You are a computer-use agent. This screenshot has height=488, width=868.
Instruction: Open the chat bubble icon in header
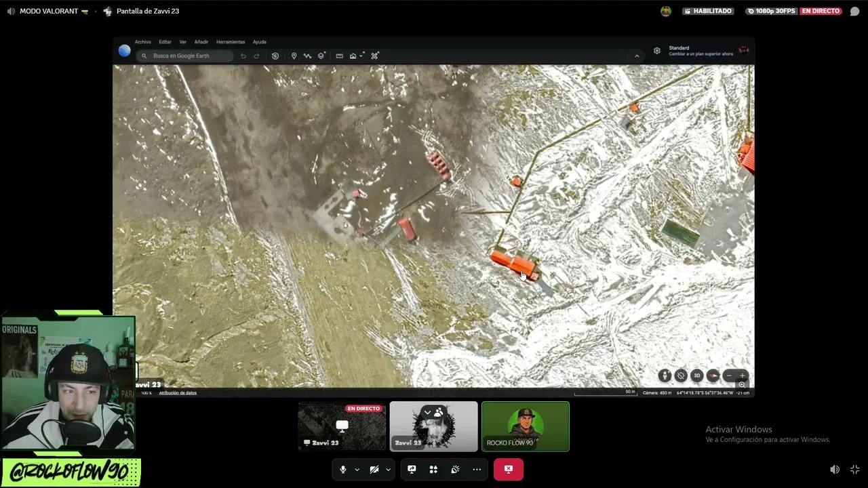click(x=854, y=12)
